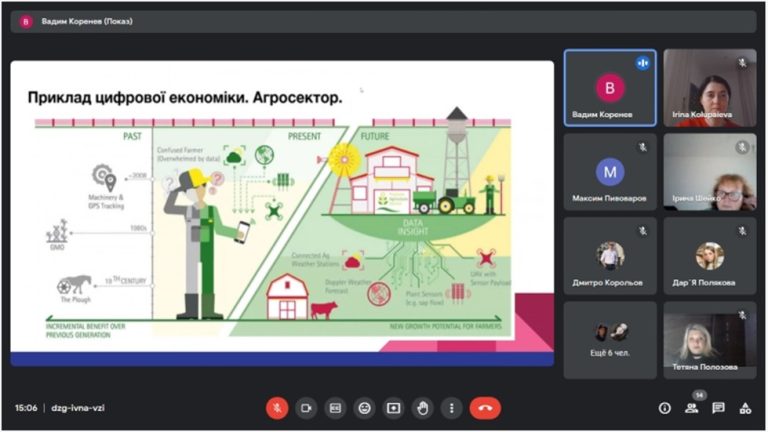
Task: Show the participants people panel
Action: coord(692,408)
